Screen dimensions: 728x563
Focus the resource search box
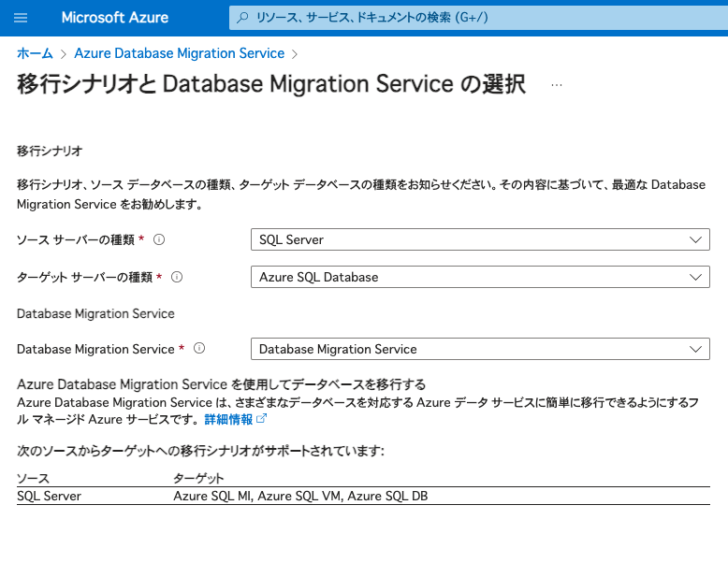pos(478,18)
